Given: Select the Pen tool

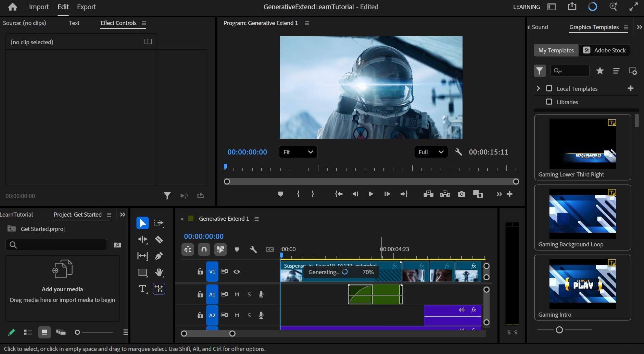Looking at the screenshot, I should pyautogui.click(x=159, y=256).
